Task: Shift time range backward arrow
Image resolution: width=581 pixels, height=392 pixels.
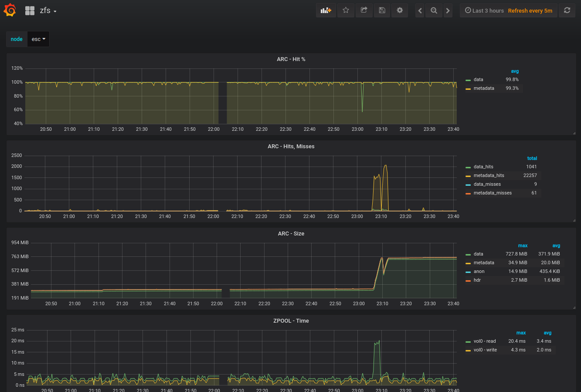Action: coord(420,11)
